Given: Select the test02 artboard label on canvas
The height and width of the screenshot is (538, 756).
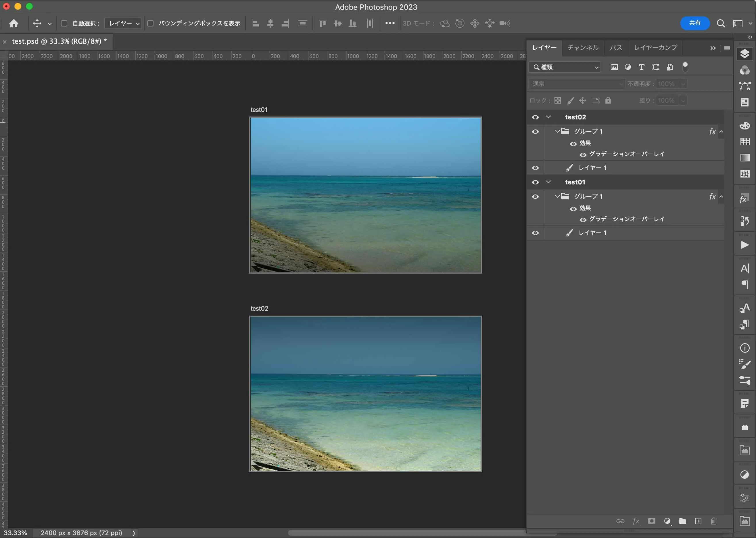Looking at the screenshot, I should (x=259, y=308).
